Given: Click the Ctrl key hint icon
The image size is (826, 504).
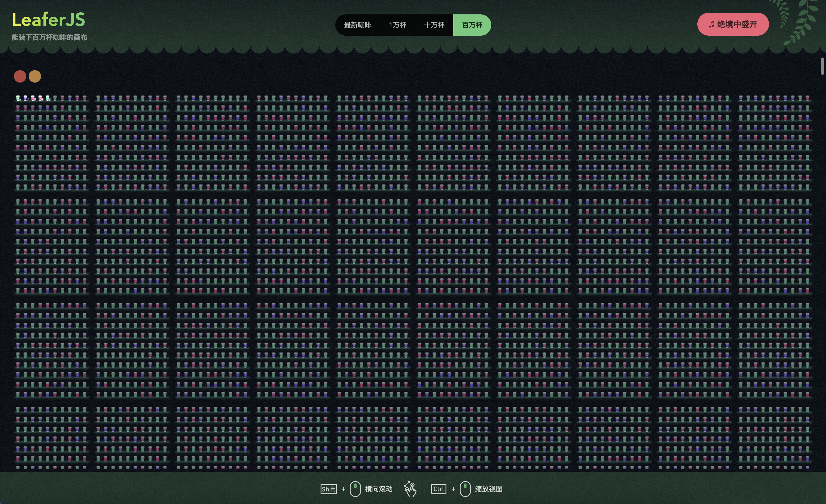Looking at the screenshot, I should click(x=439, y=489).
